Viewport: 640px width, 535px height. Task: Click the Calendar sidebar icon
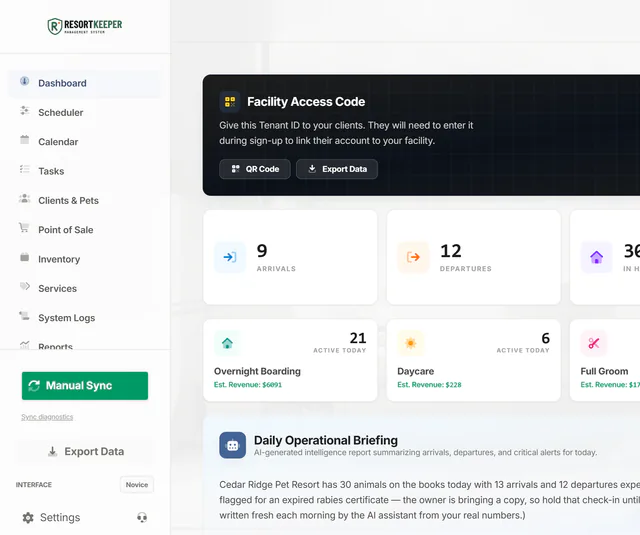click(24, 140)
